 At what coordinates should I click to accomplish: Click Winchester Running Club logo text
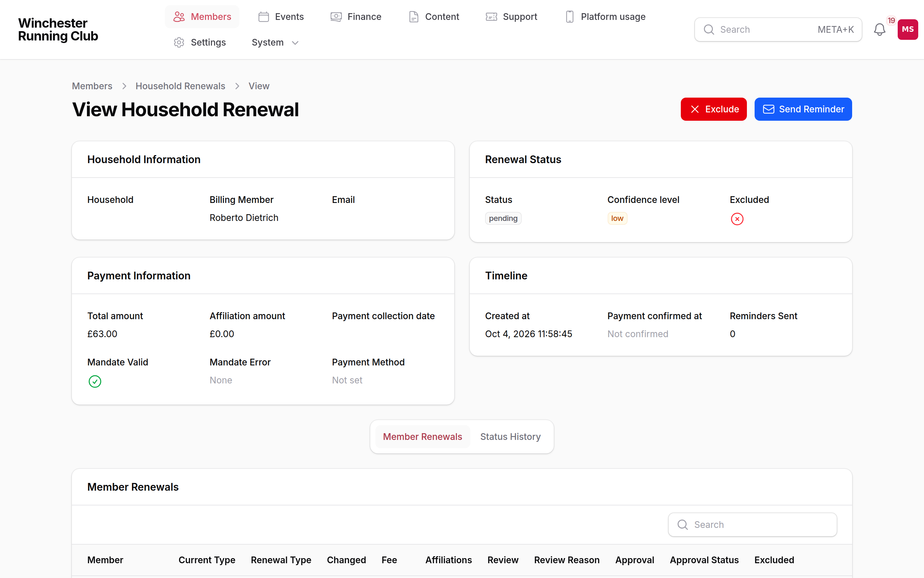click(58, 30)
